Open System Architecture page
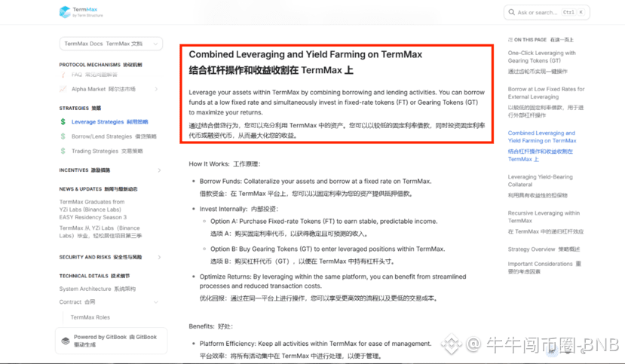The image size is (625, 364). pos(98,289)
